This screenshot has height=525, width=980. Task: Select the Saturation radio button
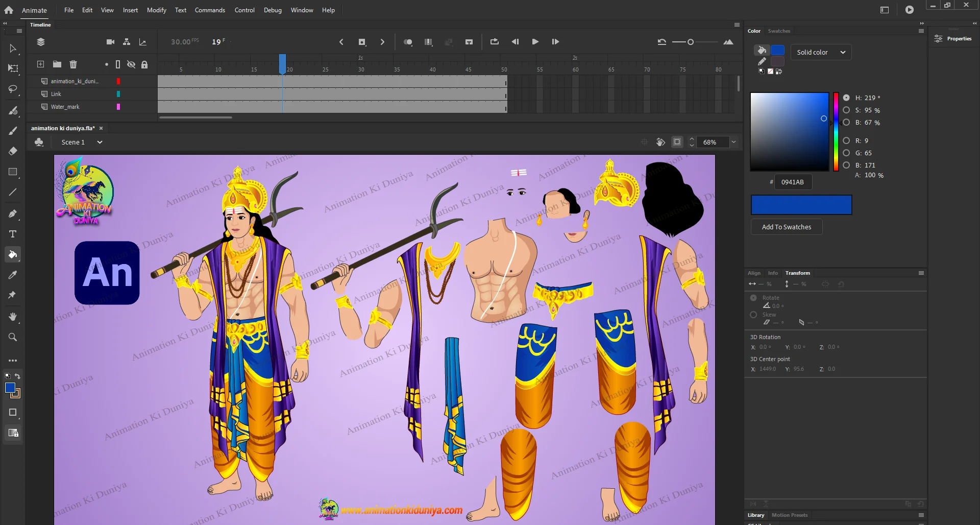[x=846, y=110]
